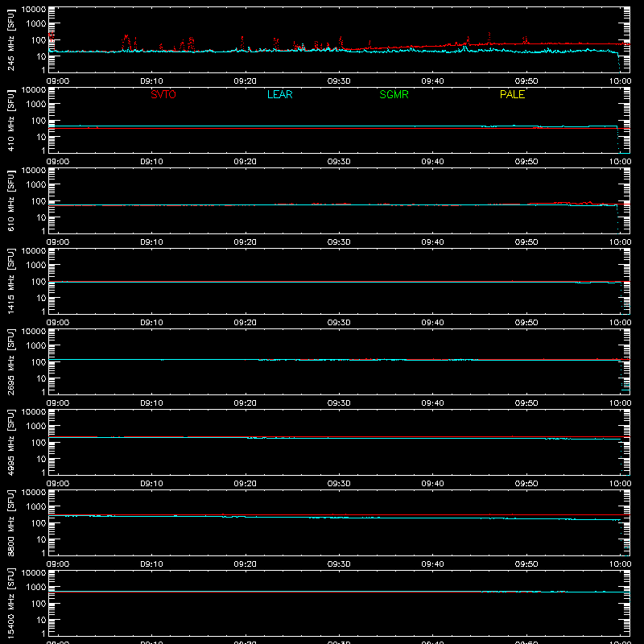Select the 410 MHz [SFU] axis title
The image size is (644, 644).
[x=11, y=120]
